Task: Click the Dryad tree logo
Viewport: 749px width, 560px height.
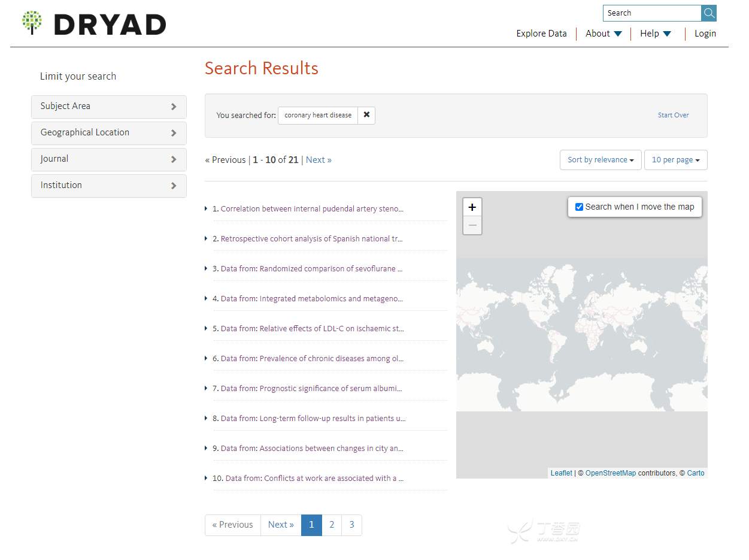Action: click(x=32, y=23)
